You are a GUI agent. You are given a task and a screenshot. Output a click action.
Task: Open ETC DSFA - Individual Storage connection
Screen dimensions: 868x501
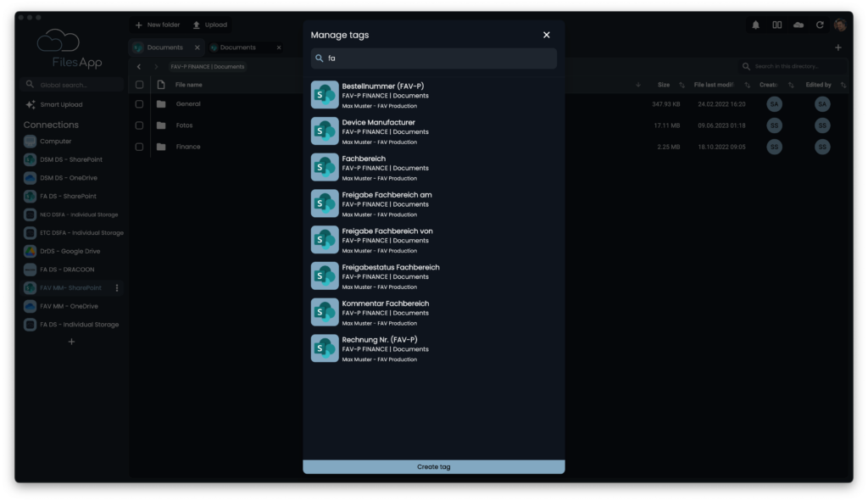pyautogui.click(x=74, y=232)
